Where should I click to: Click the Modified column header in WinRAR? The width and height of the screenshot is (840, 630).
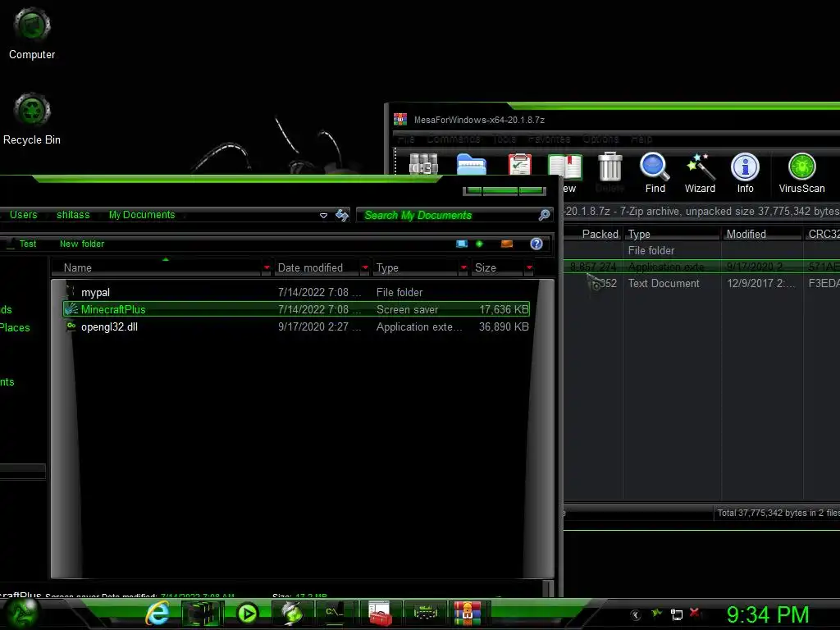tap(761, 234)
